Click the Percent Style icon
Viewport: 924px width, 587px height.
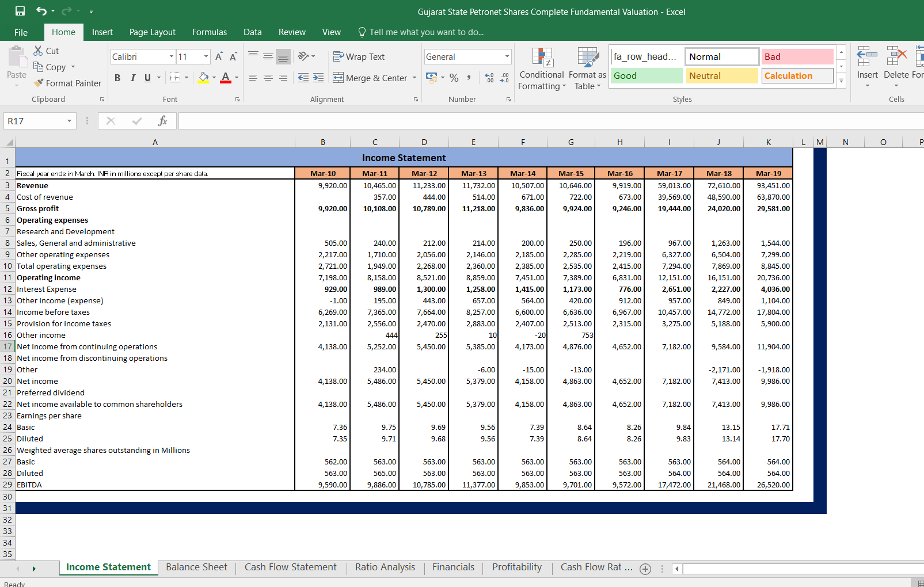(454, 78)
